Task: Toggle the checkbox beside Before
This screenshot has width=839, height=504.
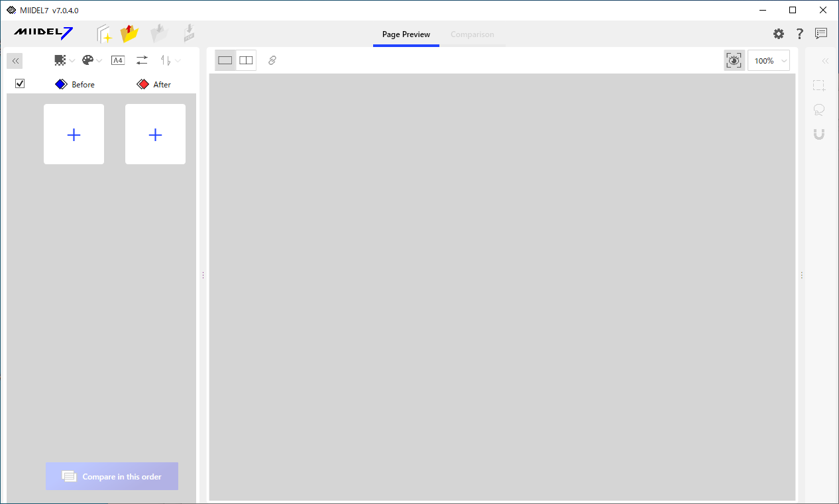Action: click(x=20, y=83)
